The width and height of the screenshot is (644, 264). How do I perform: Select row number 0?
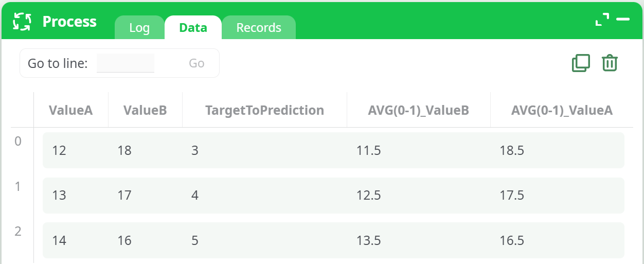[18, 141]
